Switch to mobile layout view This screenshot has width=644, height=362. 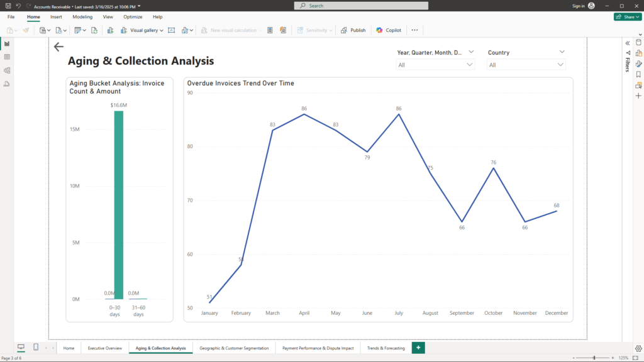(x=36, y=348)
